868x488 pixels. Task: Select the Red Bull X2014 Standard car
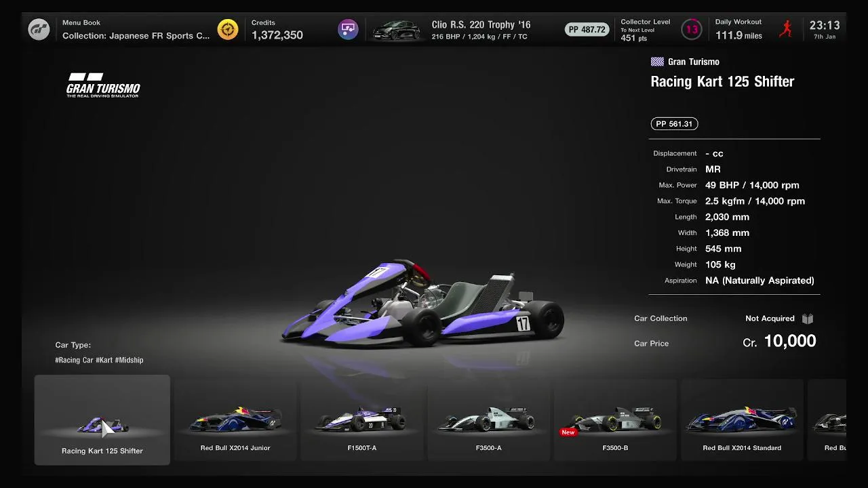tap(742, 420)
